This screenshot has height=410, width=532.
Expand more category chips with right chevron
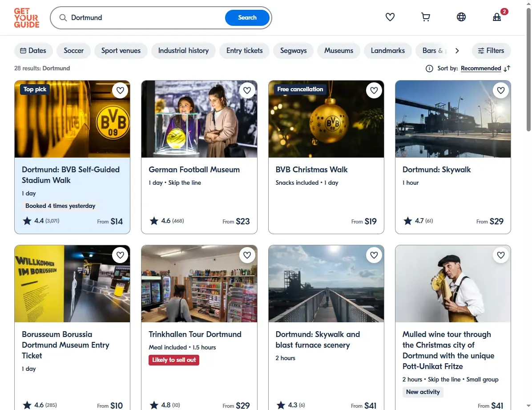click(457, 51)
